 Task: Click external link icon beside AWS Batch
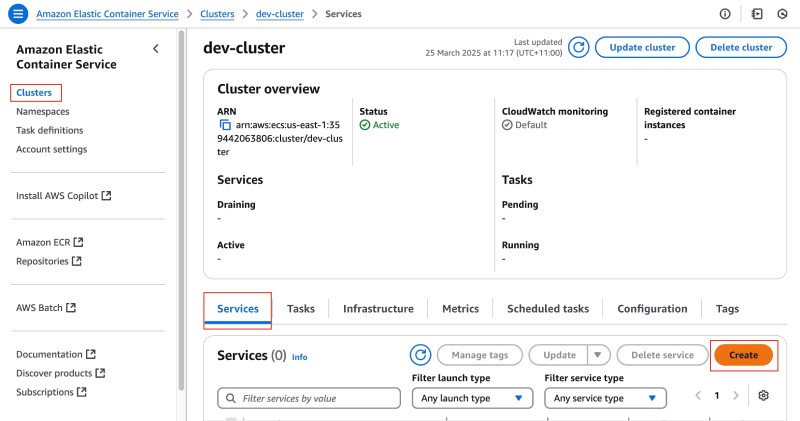(71, 307)
